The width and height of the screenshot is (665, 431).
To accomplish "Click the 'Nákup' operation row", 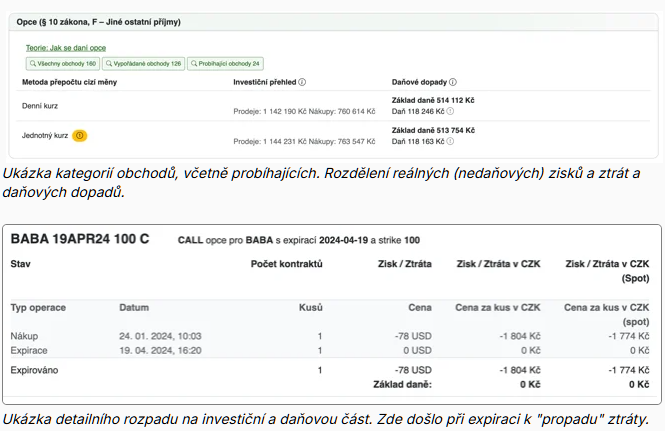I will click(330, 336).
